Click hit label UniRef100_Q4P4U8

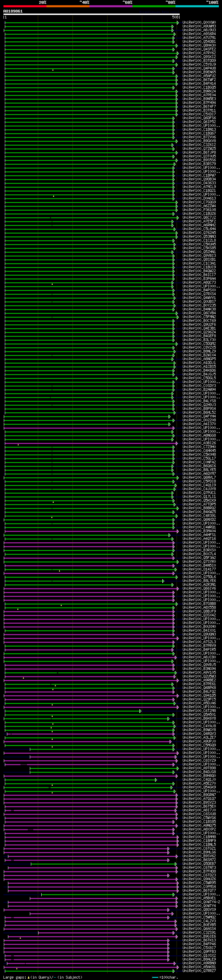point(199,68)
